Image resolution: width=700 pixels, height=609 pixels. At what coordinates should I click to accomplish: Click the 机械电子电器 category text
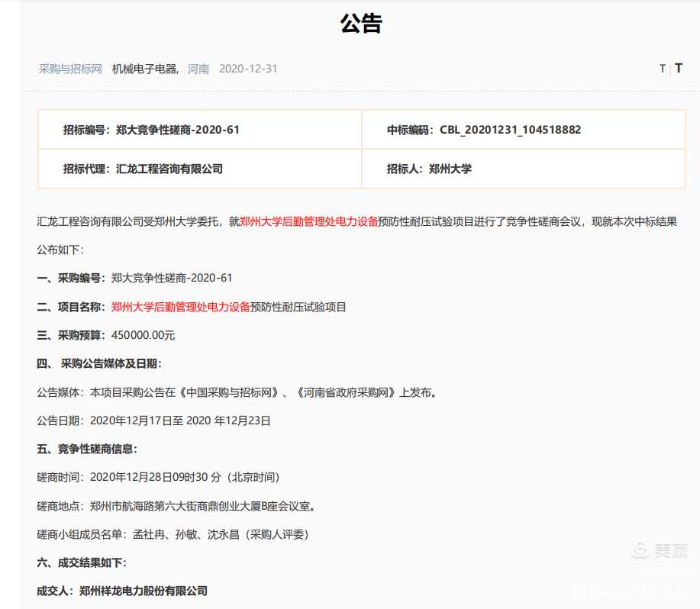tap(145, 69)
